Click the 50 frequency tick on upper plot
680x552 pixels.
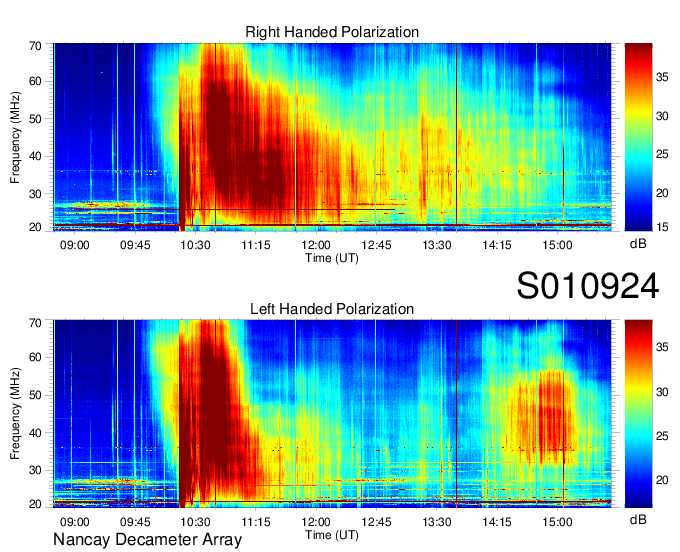(35, 119)
